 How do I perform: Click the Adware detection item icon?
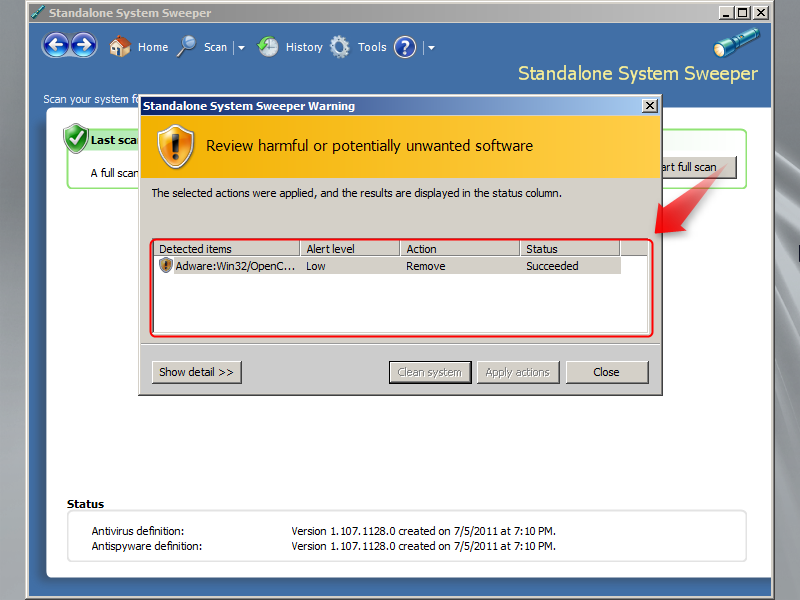[166, 265]
